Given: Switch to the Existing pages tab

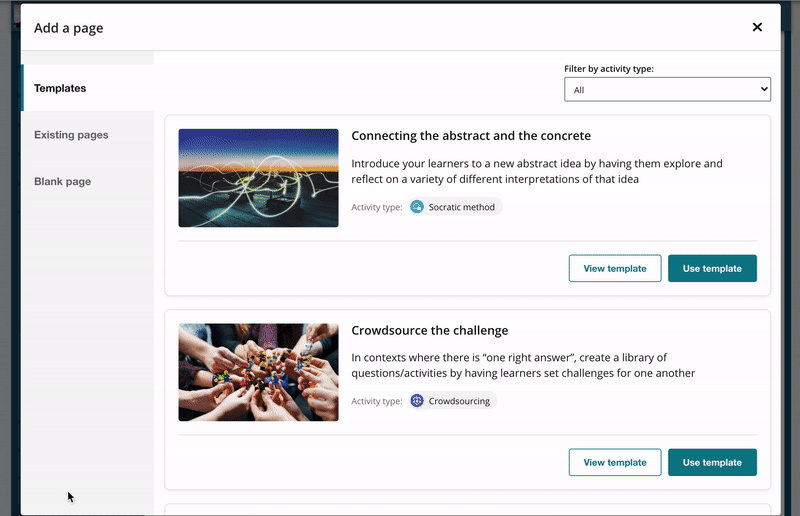Looking at the screenshot, I should pyautogui.click(x=71, y=135).
